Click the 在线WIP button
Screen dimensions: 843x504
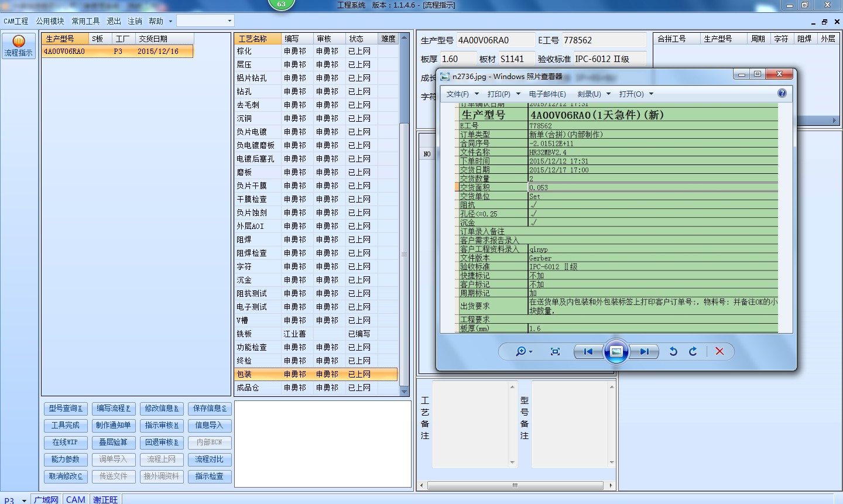point(66,443)
